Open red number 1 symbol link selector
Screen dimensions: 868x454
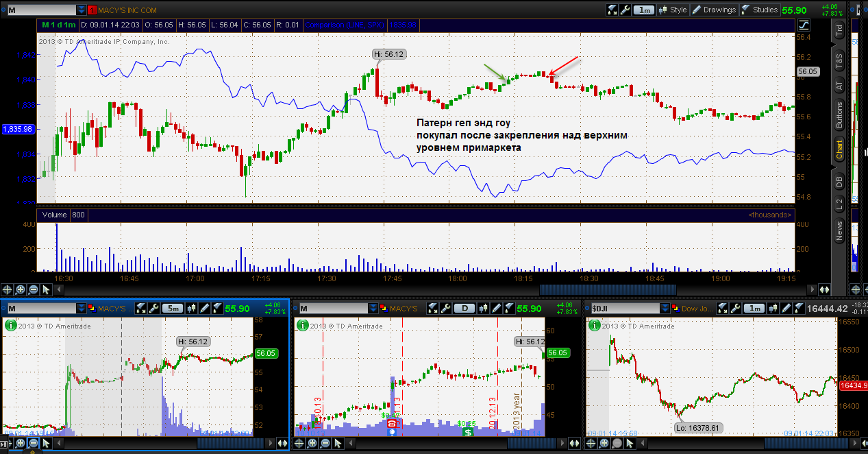[91, 10]
